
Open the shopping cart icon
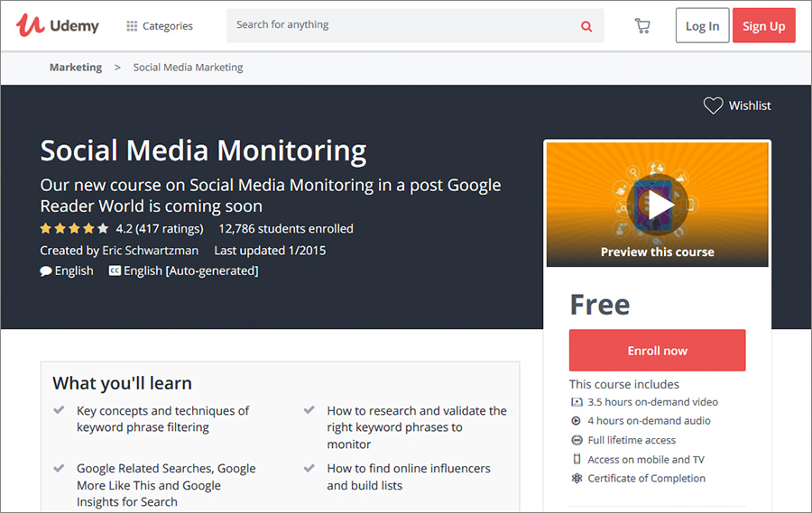[642, 26]
